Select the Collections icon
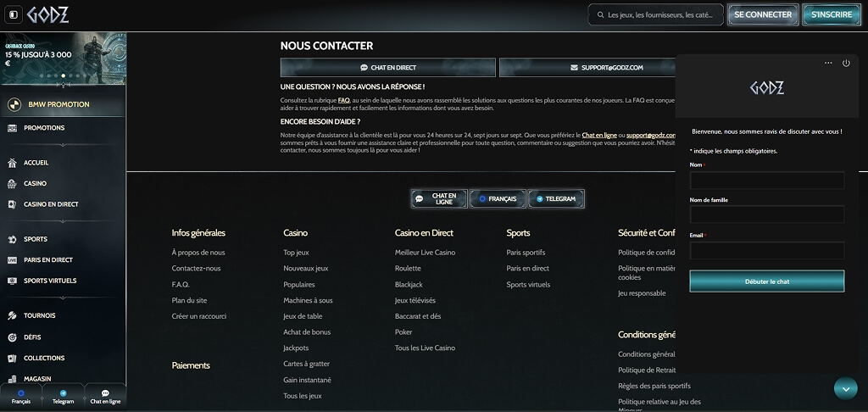Image resolution: width=868 pixels, height=412 pixels. coord(12,359)
